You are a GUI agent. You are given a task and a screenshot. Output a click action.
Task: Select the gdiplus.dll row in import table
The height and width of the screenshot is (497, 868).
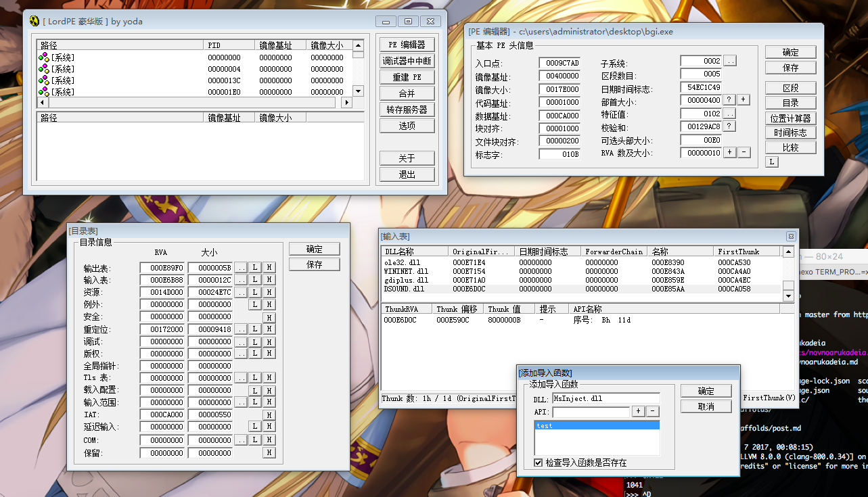[582, 280]
